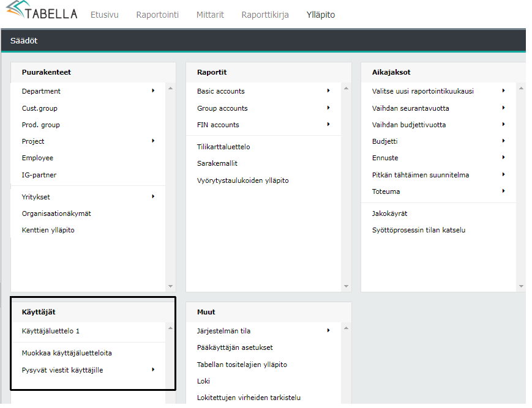
Task: Open the Etusivu tab
Action: 105,15
